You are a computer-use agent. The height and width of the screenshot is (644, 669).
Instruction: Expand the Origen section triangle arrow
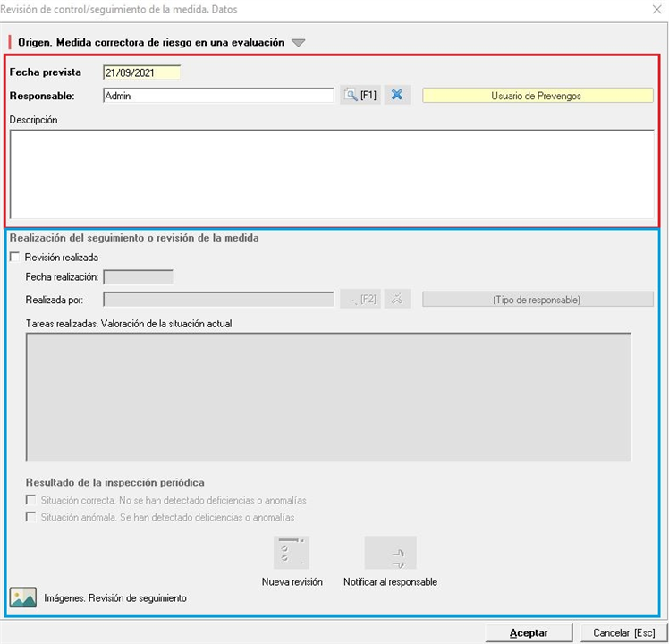(x=298, y=43)
